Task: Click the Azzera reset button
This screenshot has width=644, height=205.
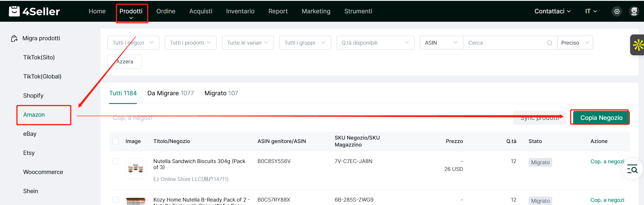Action: [x=125, y=62]
